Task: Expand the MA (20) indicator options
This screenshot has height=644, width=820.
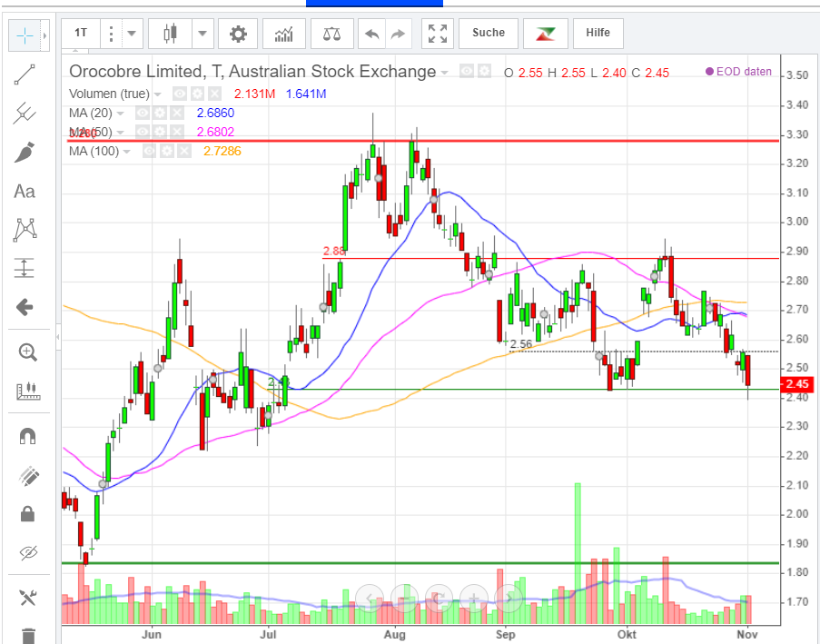Action: point(118,113)
